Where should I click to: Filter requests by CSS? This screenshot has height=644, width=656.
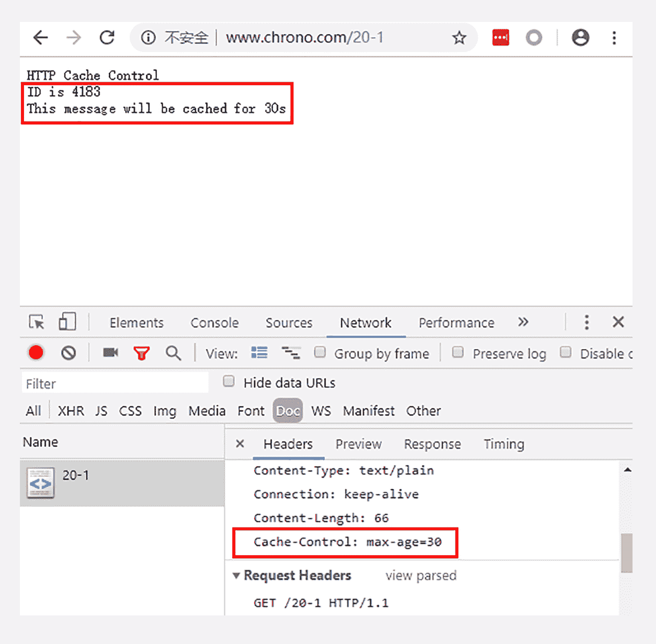[130, 411]
